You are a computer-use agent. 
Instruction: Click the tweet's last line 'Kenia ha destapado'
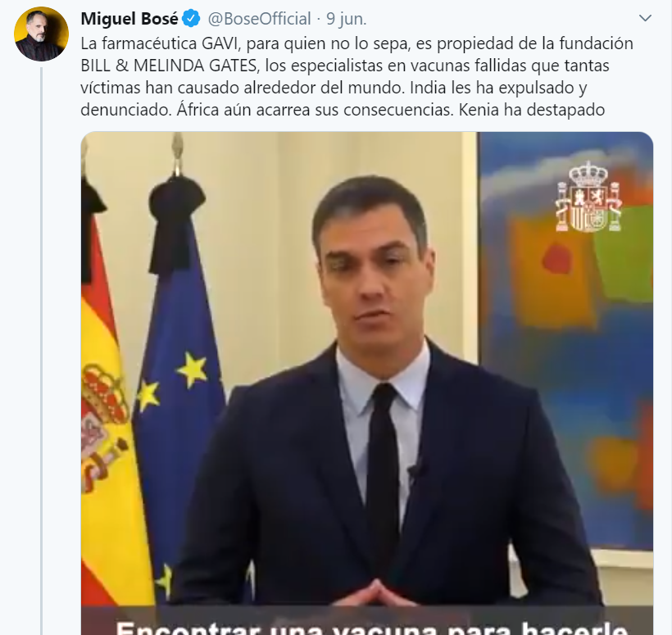(x=531, y=110)
